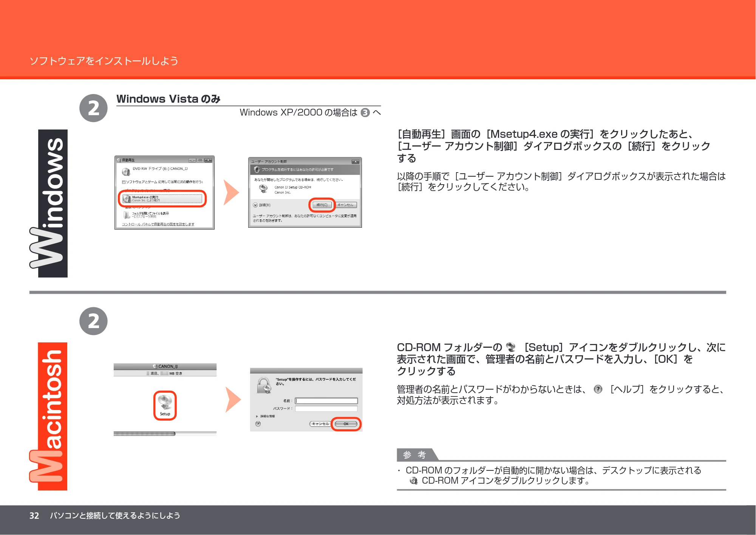The height and width of the screenshot is (535, 756).
Task: Click キャンセル in the Mac password dialog
Action: pyautogui.click(x=320, y=424)
